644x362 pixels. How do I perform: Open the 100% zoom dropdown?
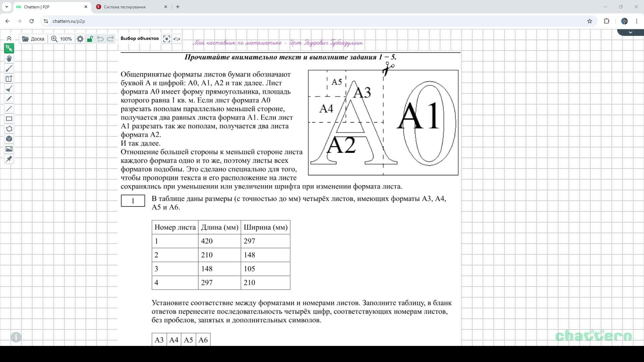coord(61,39)
